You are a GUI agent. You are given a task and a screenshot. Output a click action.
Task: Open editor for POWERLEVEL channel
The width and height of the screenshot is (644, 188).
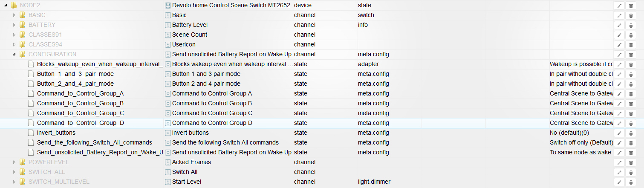point(619,162)
